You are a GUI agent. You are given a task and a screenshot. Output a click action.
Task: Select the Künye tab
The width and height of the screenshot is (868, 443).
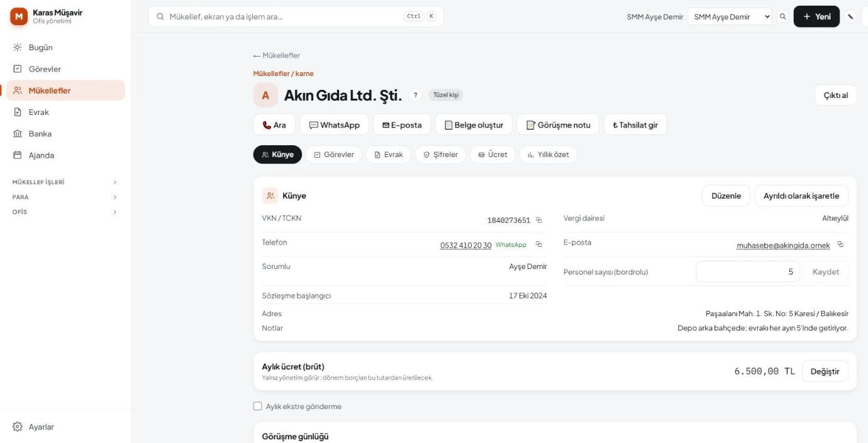[x=277, y=155]
